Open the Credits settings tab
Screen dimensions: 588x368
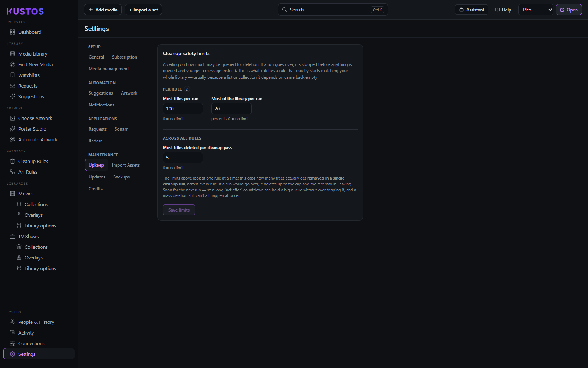[96, 189]
